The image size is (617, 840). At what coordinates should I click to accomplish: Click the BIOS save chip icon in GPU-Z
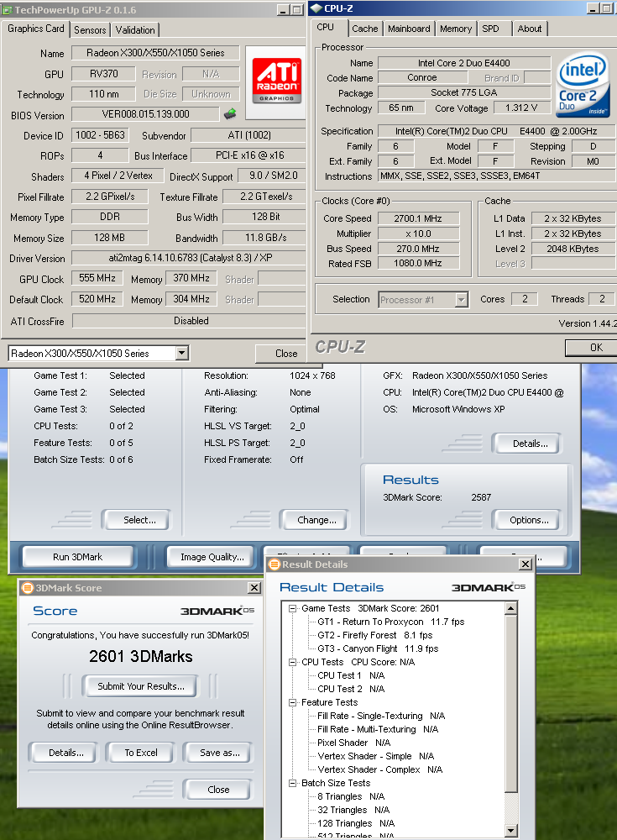(x=230, y=113)
